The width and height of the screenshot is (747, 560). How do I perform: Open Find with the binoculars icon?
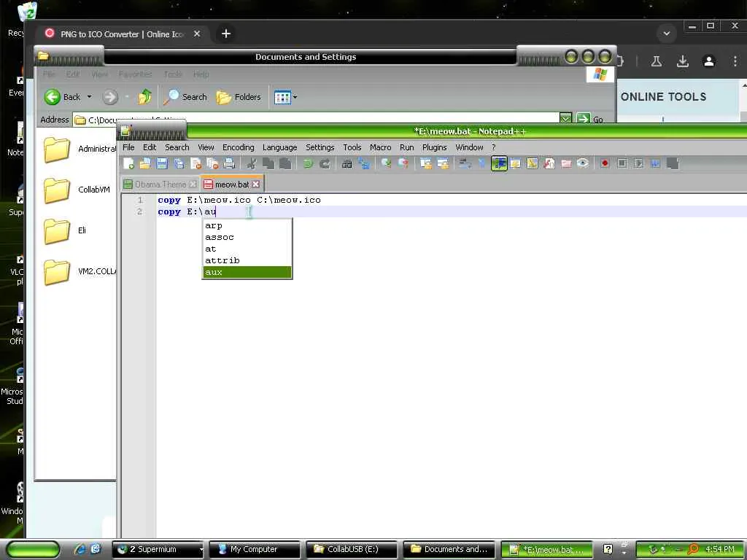tap(347, 164)
